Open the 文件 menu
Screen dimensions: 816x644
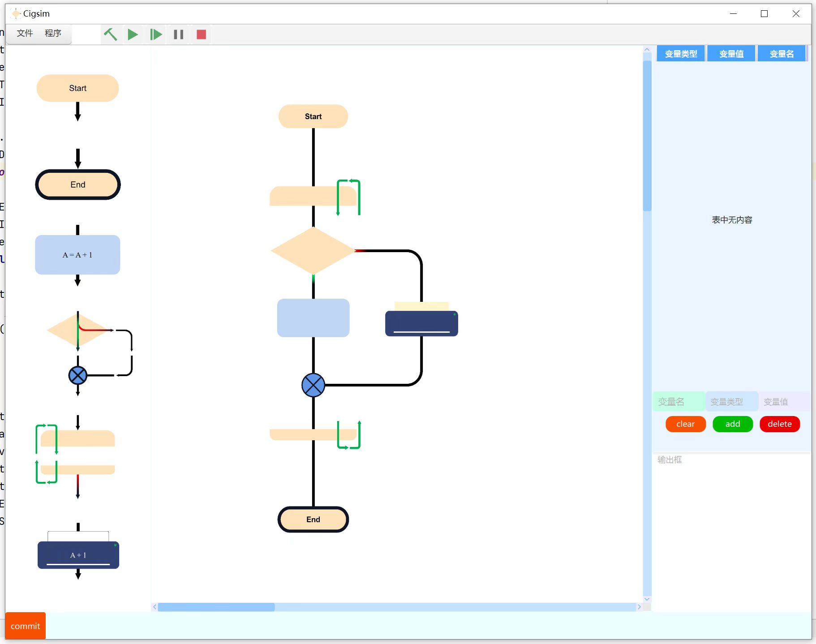pyautogui.click(x=25, y=33)
